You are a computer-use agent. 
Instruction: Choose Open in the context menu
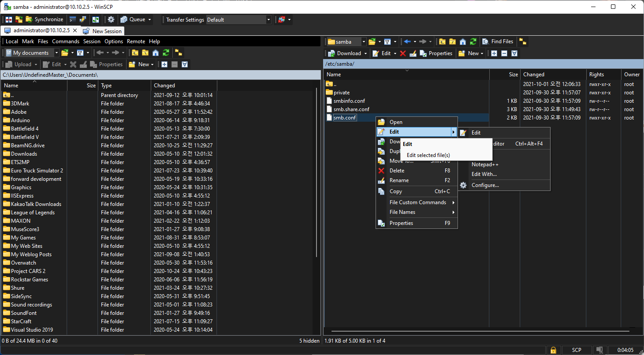coord(417,122)
